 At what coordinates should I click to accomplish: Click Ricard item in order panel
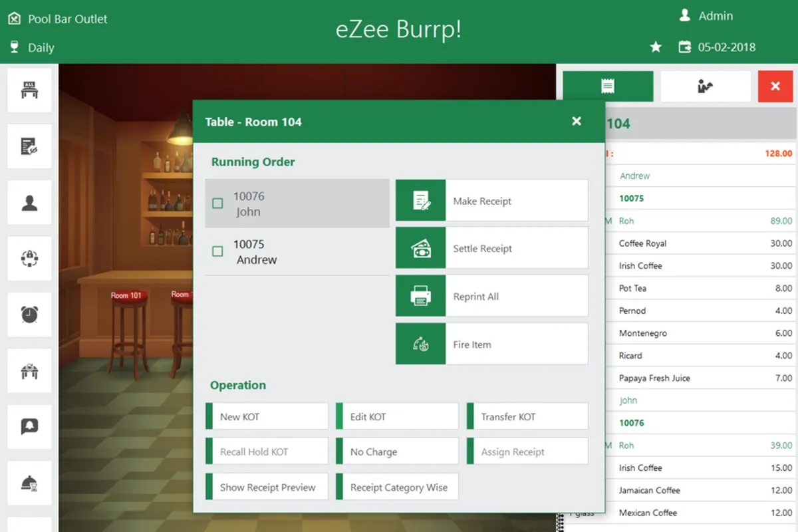[x=630, y=356]
